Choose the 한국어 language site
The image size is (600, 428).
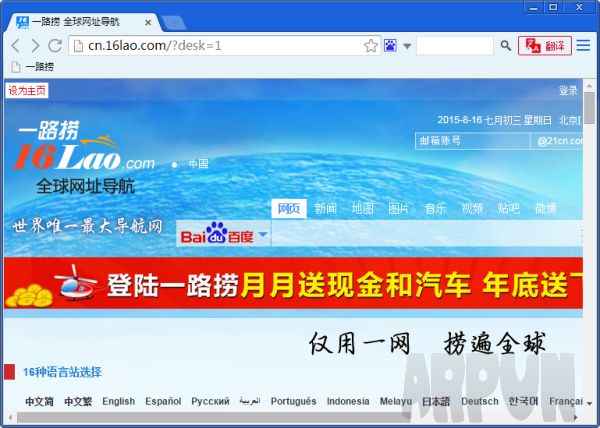(523, 401)
